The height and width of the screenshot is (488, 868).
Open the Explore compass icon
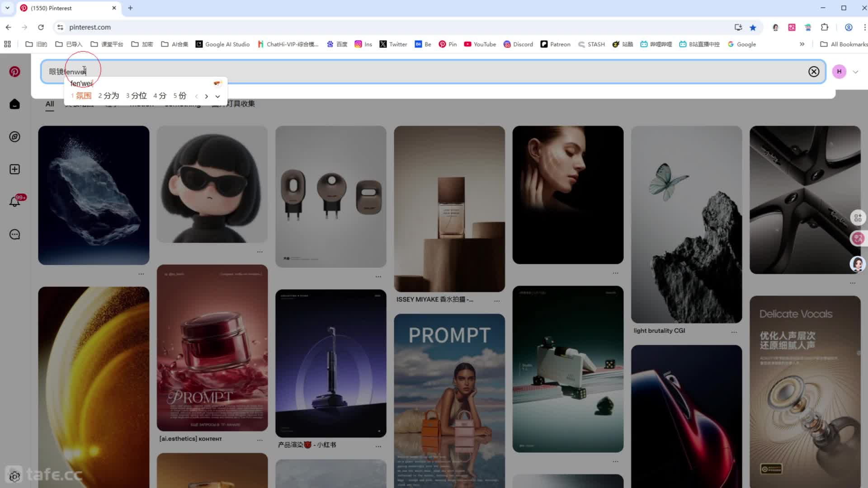point(14,137)
